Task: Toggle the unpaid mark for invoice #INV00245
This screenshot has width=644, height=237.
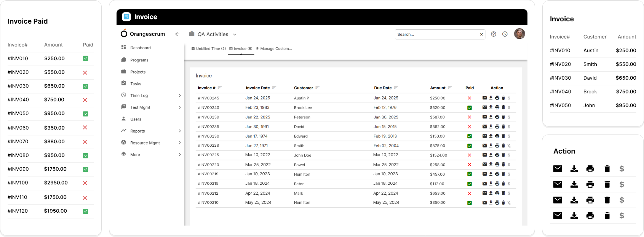Action: pos(470,98)
